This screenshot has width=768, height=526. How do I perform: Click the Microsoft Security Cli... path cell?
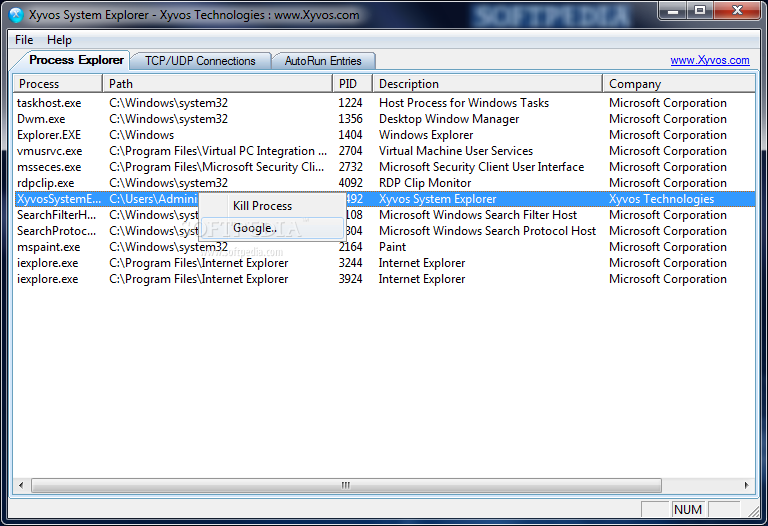[x=216, y=167]
